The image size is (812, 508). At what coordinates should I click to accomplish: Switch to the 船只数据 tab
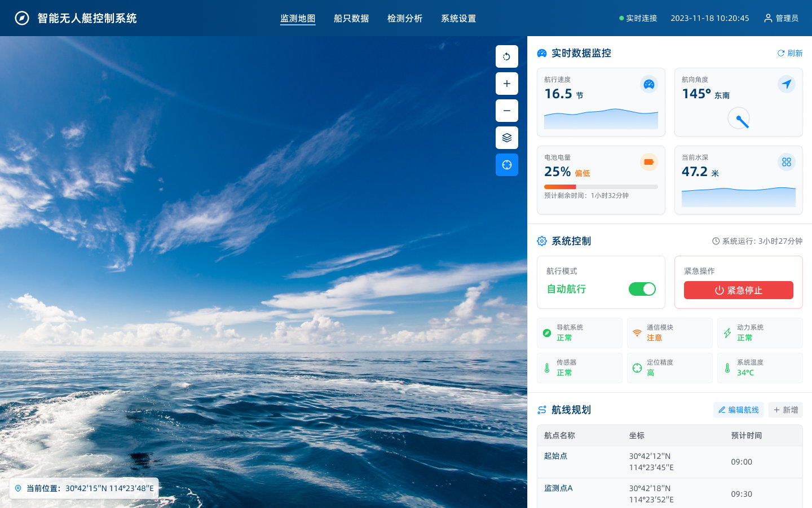(x=351, y=19)
